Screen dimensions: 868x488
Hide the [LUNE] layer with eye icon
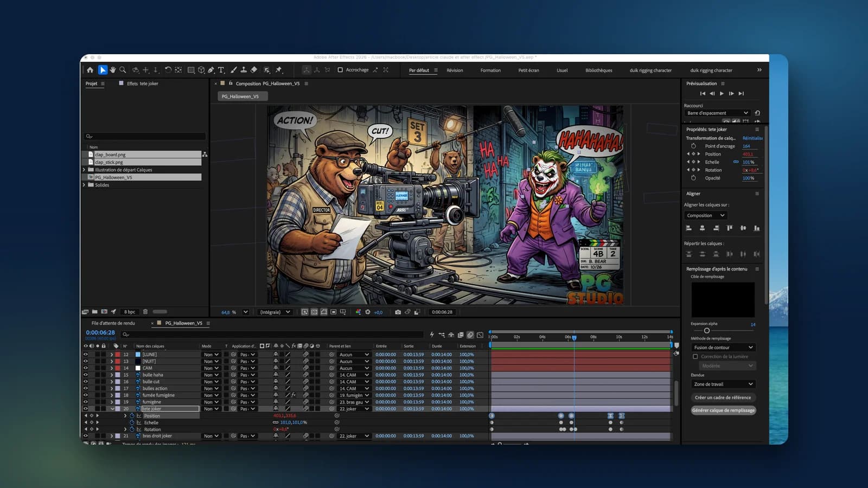coord(86,355)
